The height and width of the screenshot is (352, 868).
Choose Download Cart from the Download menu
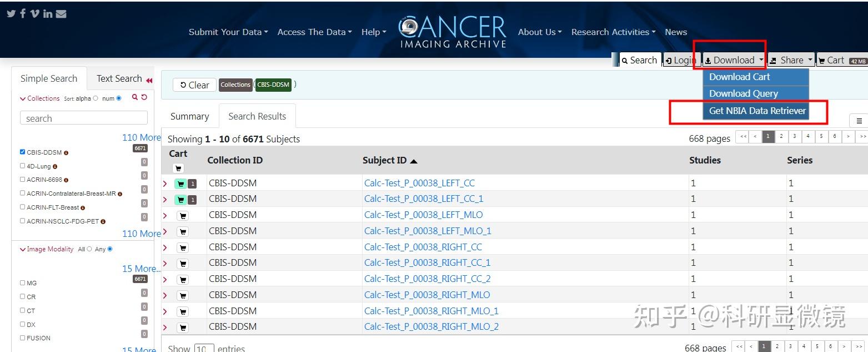pos(739,77)
